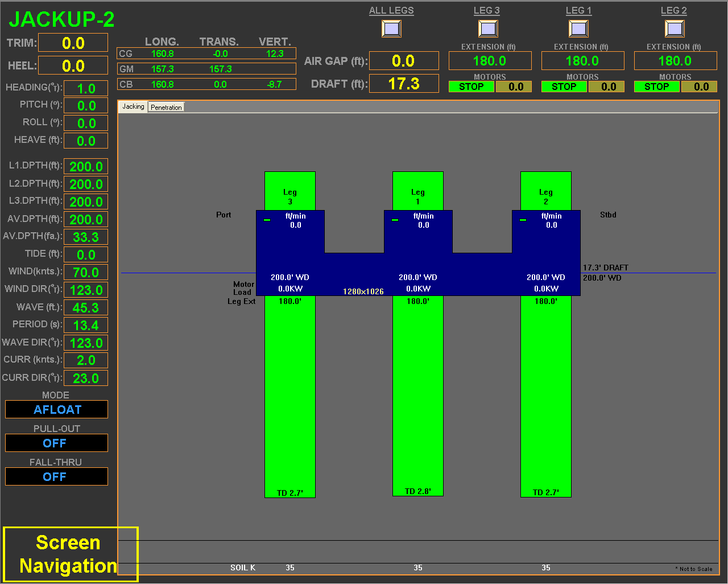Click the AIR GAP value field
Screen dimensions: 728x584
pos(404,61)
